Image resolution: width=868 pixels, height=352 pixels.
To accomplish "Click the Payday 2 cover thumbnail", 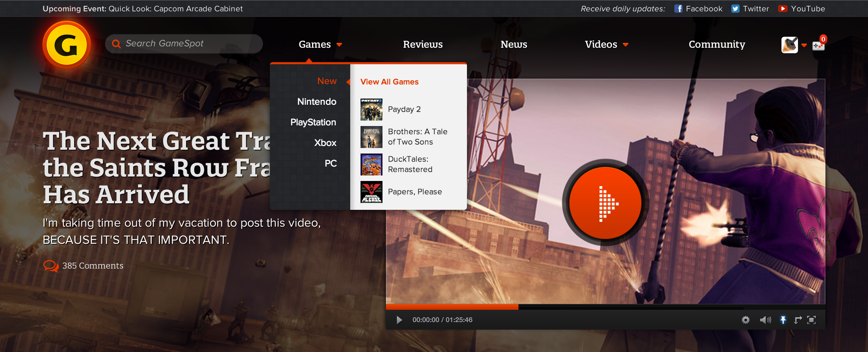I will (x=371, y=110).
